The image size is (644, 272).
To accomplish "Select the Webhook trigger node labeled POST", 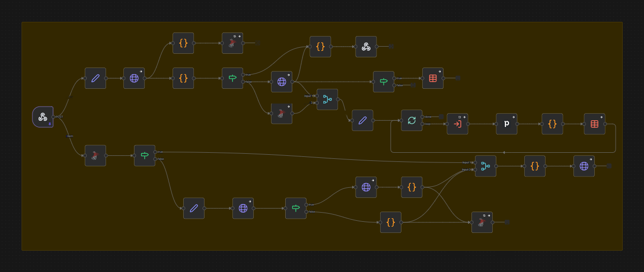I will click(43, 117).
